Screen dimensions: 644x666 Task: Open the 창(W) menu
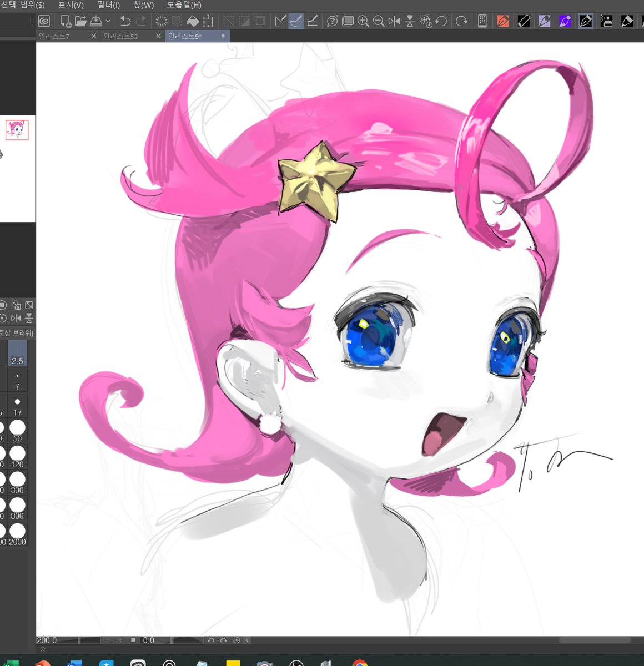point(143,5)
